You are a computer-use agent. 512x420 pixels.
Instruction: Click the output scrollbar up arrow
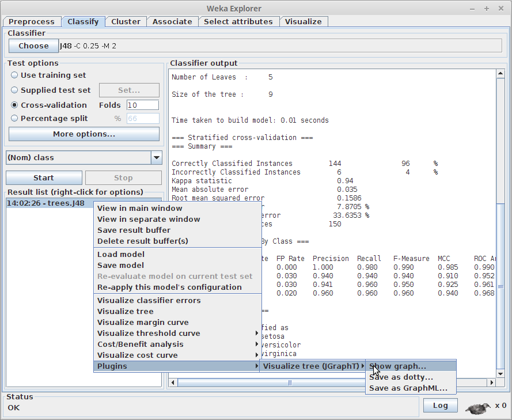click(x=500, y=74)
